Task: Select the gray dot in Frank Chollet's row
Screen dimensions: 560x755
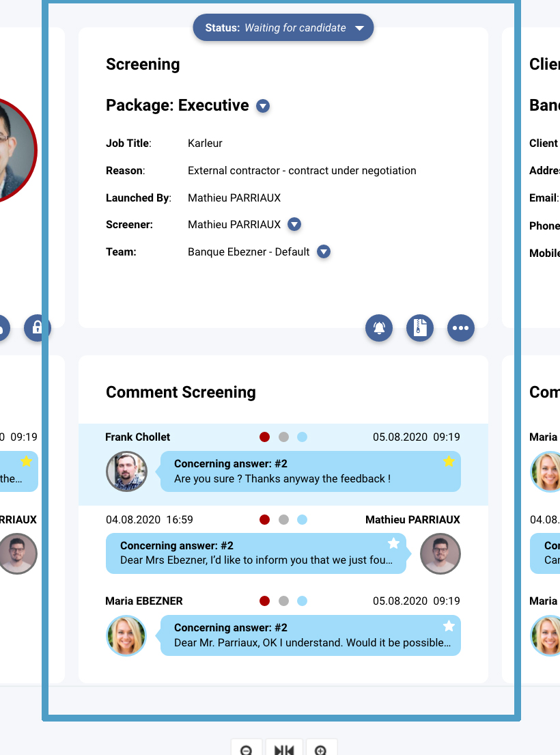Action: pyautogui.click(x=284, y=437)
